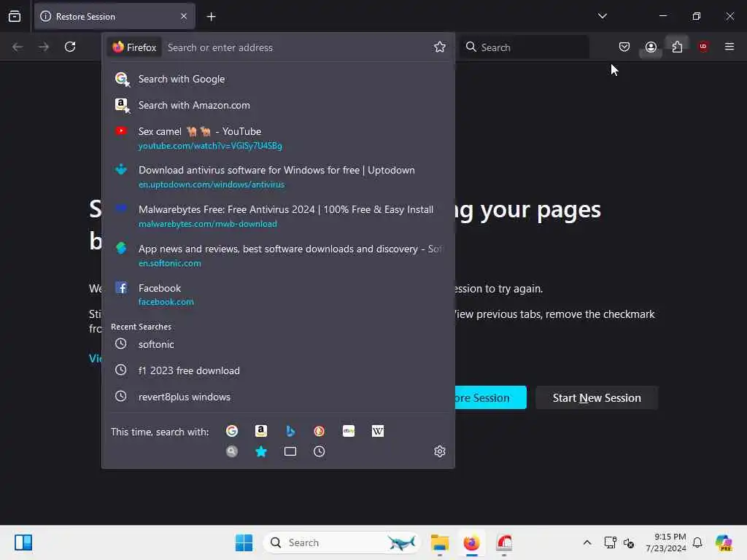Open the Facebook suggestion
The image size is (747, 560).
278,295
